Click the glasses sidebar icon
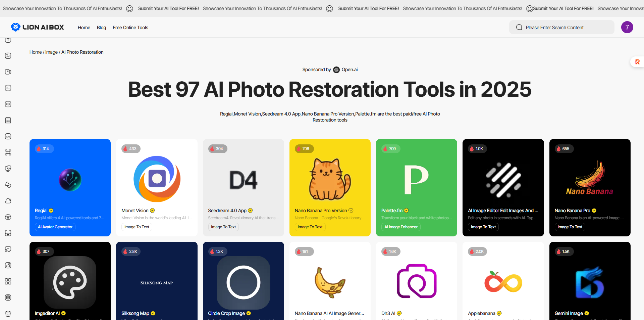The image size is (644, 320). [8, 233]
